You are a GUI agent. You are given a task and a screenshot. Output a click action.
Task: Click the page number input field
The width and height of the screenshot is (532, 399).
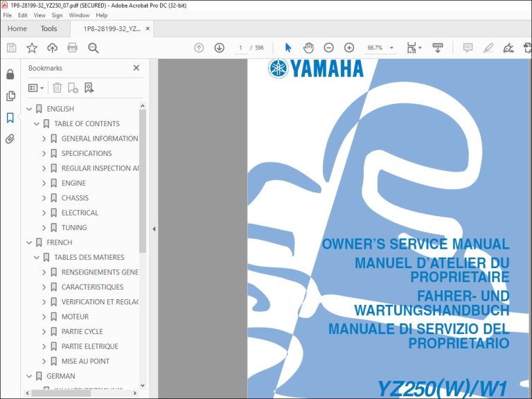[240, 48]
